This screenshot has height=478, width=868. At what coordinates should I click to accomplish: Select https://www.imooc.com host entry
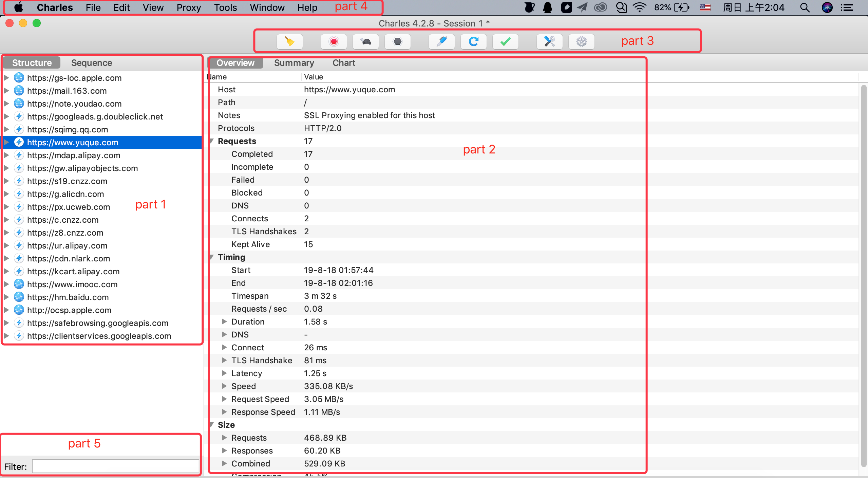[72, 284]
